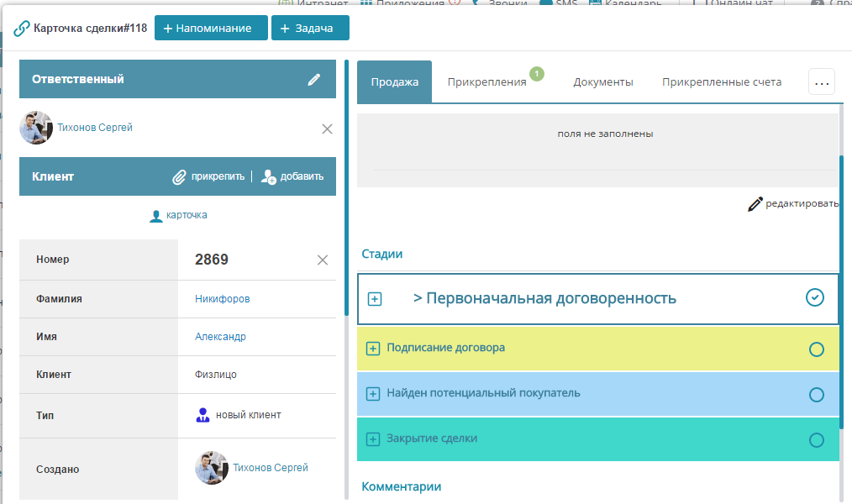Click the add-person добавить icon
The height and width of the screenshot is (504, 852).
[x=268, y=176]
